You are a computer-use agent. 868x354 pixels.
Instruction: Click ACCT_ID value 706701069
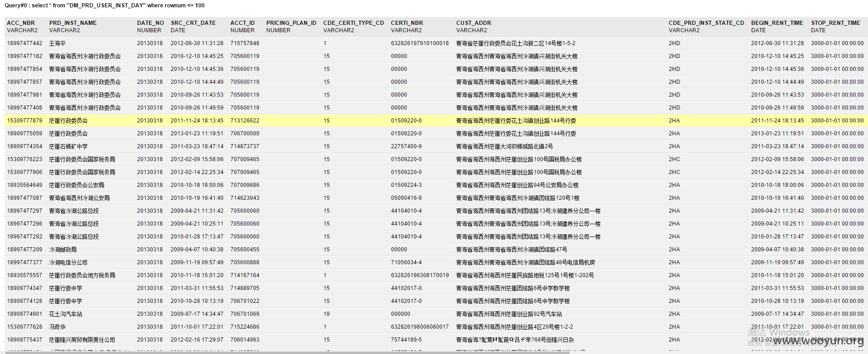click(245, 314)
